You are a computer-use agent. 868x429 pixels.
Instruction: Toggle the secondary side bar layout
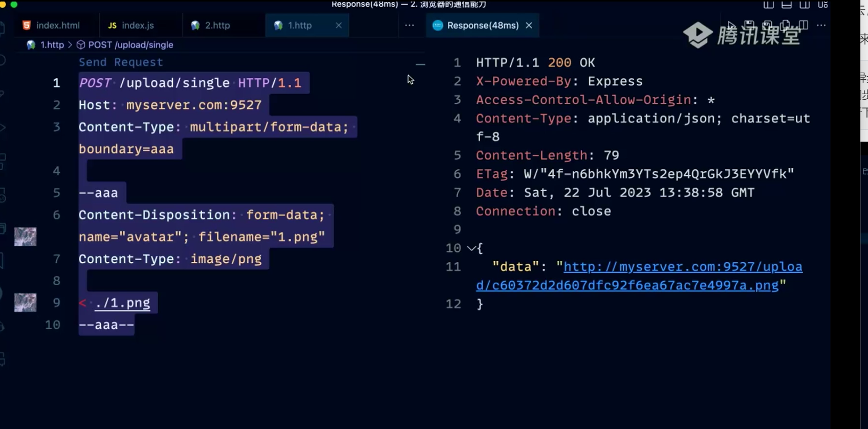click(805, 5)
